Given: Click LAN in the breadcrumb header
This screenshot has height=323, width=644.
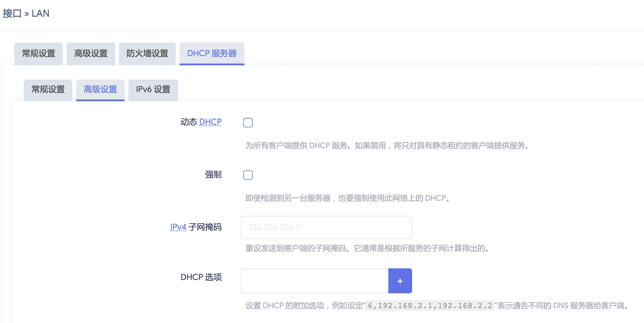Looking at the screenshot, I should click(40, 13).
